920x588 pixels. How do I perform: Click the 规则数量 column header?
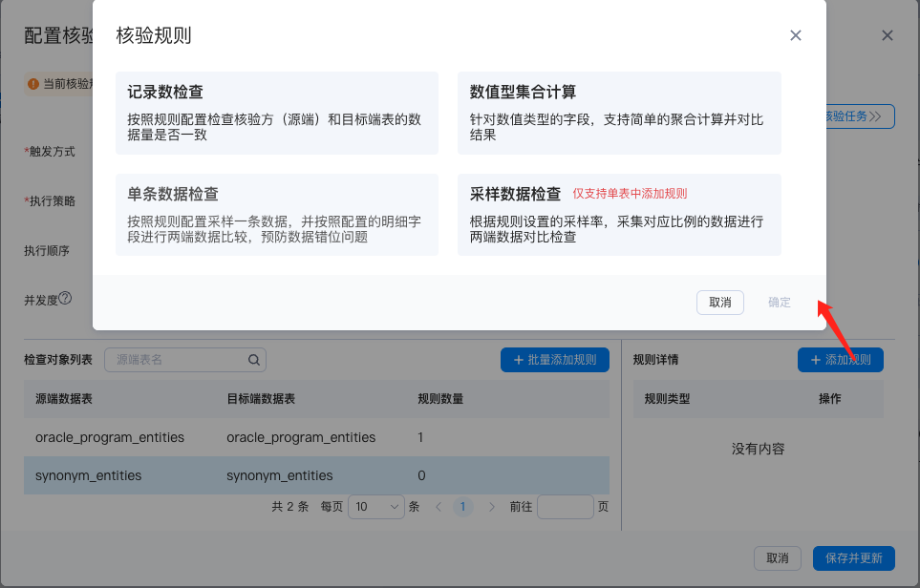[440, 399]
